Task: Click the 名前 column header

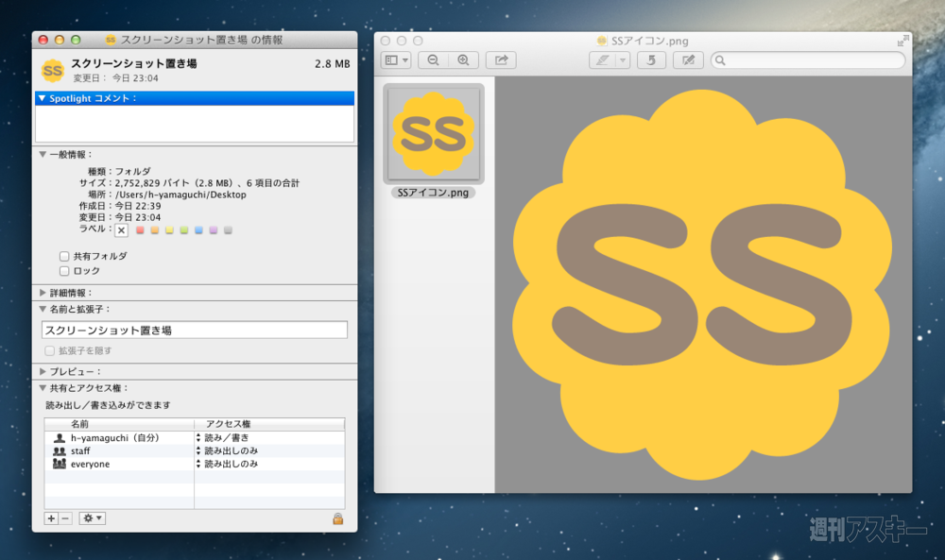Action: [x=119, y=424]
